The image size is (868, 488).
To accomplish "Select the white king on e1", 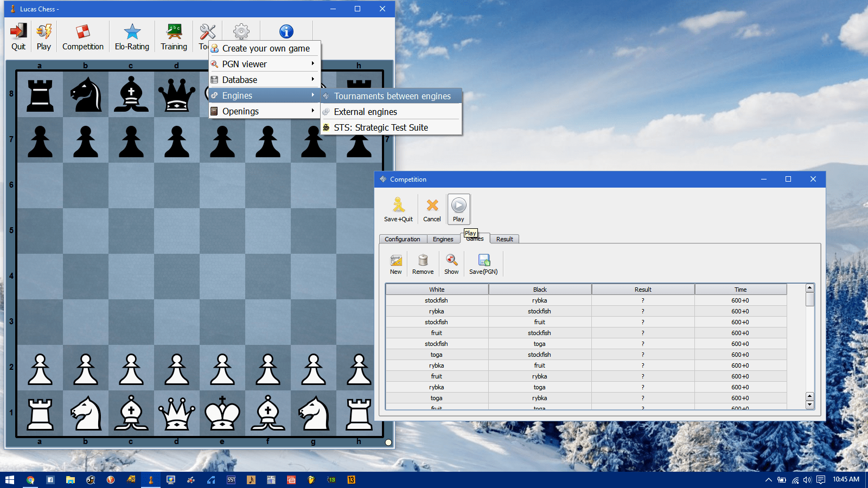I will [x=222, y=413].
